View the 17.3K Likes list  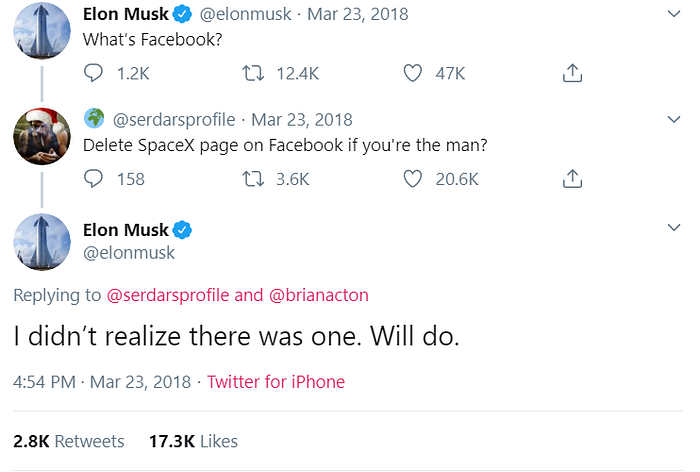[x=193, y=441]
